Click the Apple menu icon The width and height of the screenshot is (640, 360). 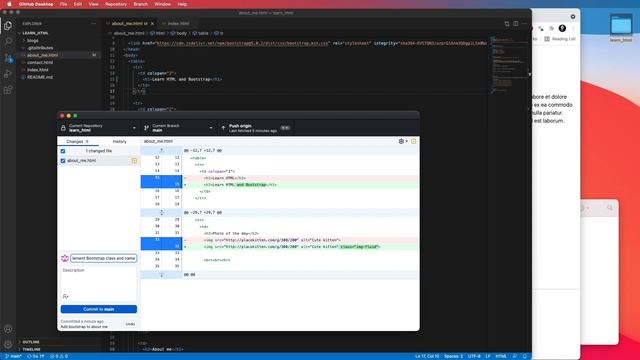click(x=9, y=4)
